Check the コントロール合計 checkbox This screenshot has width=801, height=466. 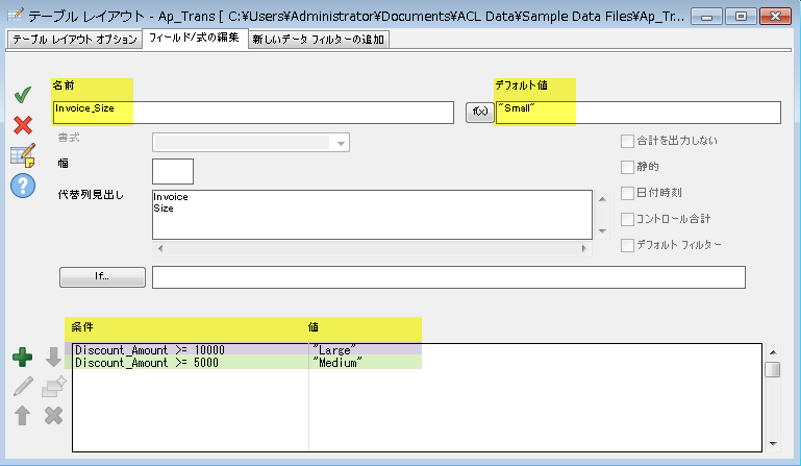point(628,219)
